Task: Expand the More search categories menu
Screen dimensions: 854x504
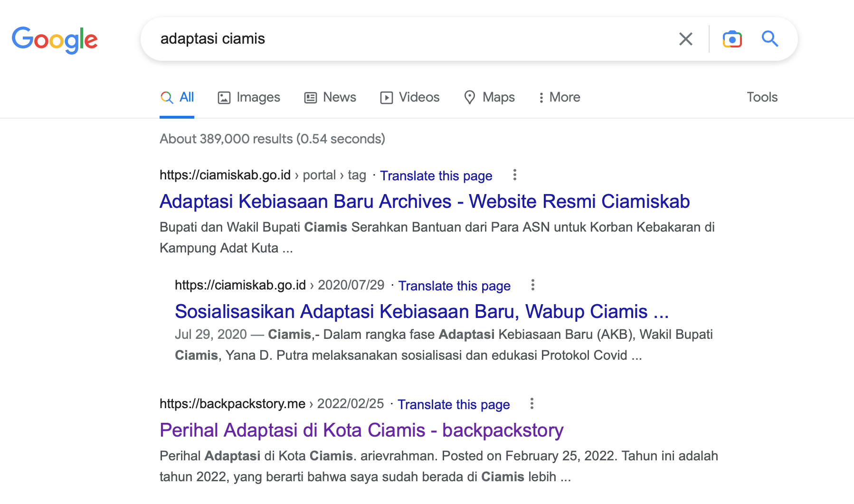Action: click(559, 97)
